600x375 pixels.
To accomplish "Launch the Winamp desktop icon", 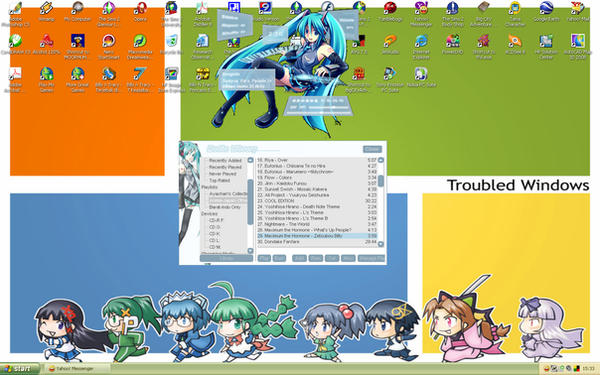I will tap(47, 11).
